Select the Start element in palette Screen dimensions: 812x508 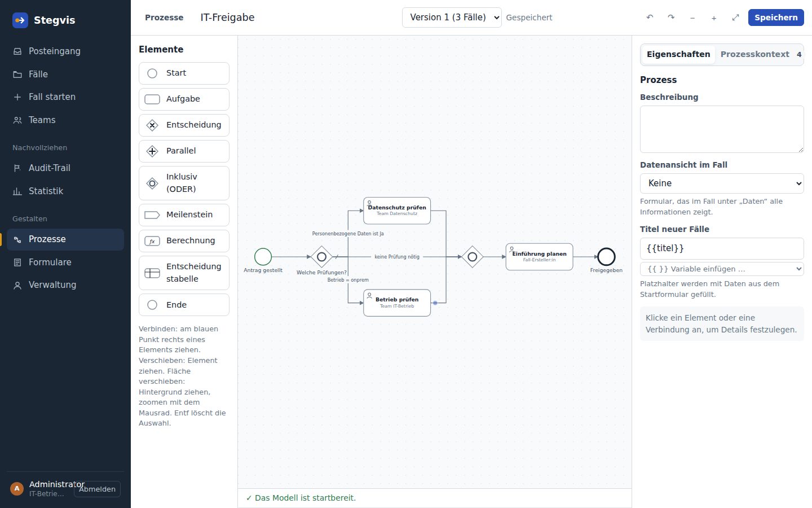tap(184, 73)
